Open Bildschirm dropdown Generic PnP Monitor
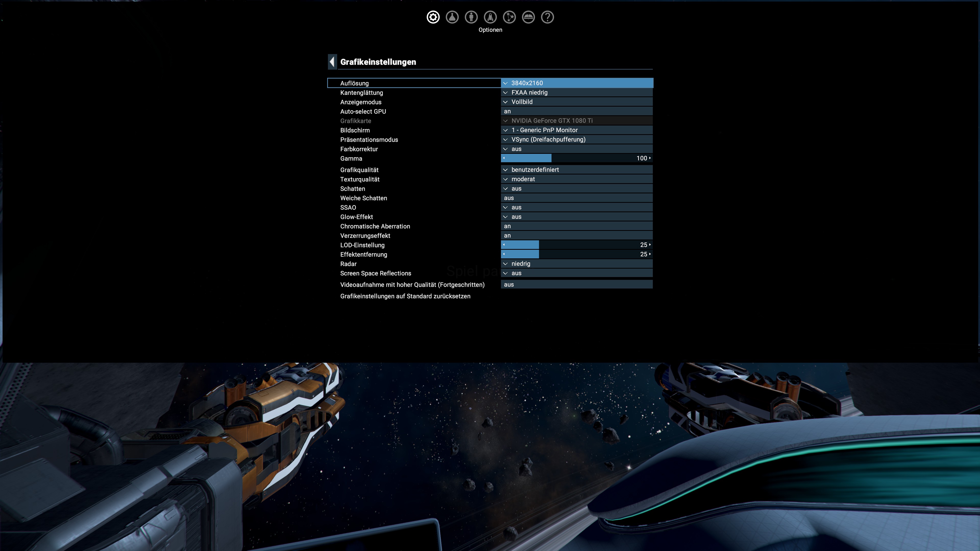This screenshot has width=980, height=551. coord(577,130)
